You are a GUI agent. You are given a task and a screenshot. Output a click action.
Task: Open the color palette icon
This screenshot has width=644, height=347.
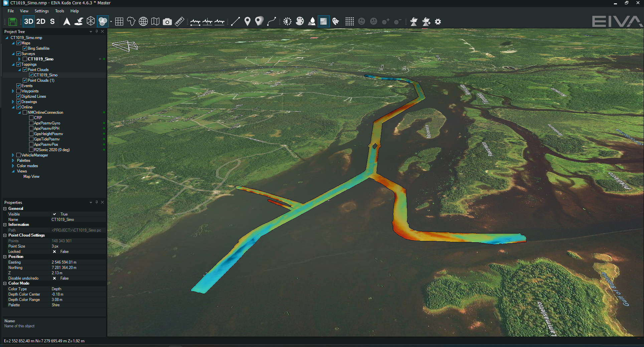pos(300,22)
